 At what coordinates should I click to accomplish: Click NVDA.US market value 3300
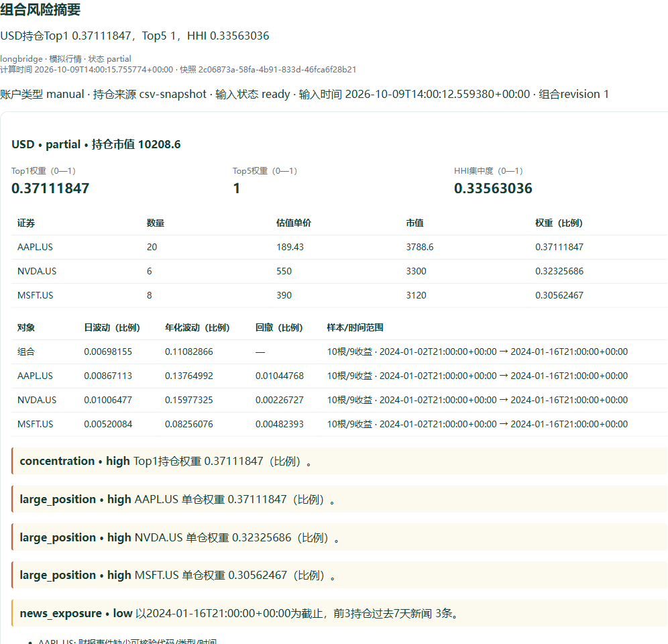(416, 272)
